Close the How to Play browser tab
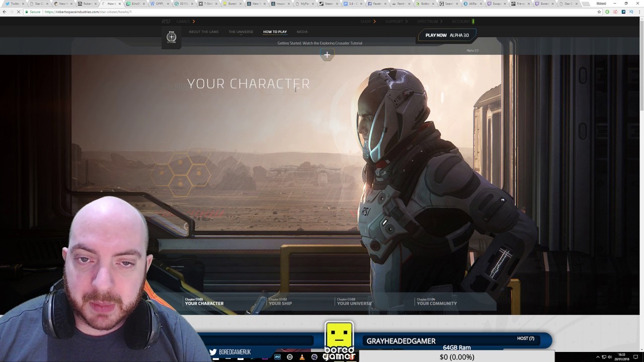Screen dimensions: 644x362 point(120,4)
